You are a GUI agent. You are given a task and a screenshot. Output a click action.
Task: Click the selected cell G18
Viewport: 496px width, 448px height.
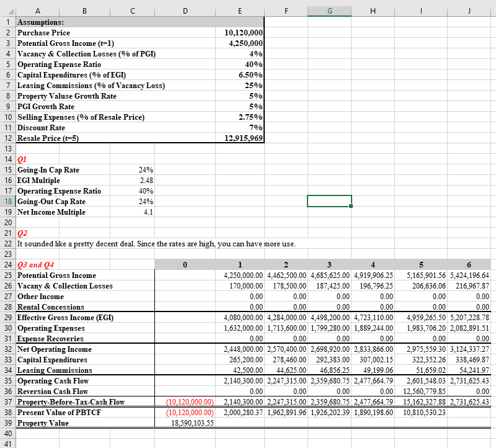coord(329,201)
